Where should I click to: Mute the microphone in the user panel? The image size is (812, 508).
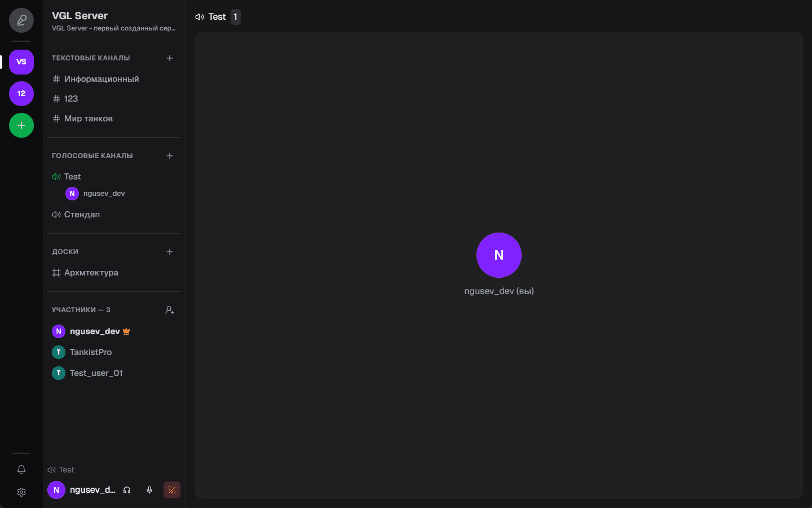click(x=149, y=490)
